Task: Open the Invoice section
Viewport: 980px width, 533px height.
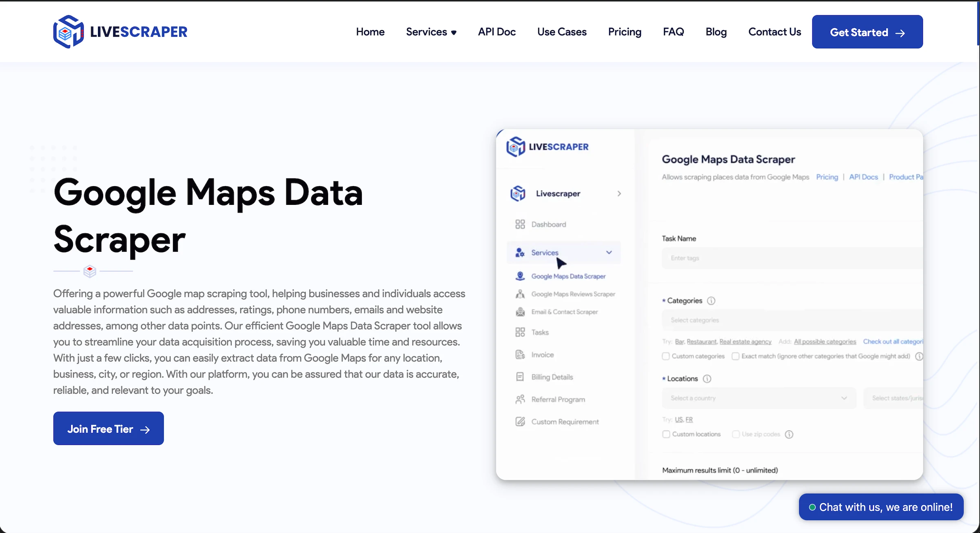Action: pyautogui.click(x=542, y=354)
